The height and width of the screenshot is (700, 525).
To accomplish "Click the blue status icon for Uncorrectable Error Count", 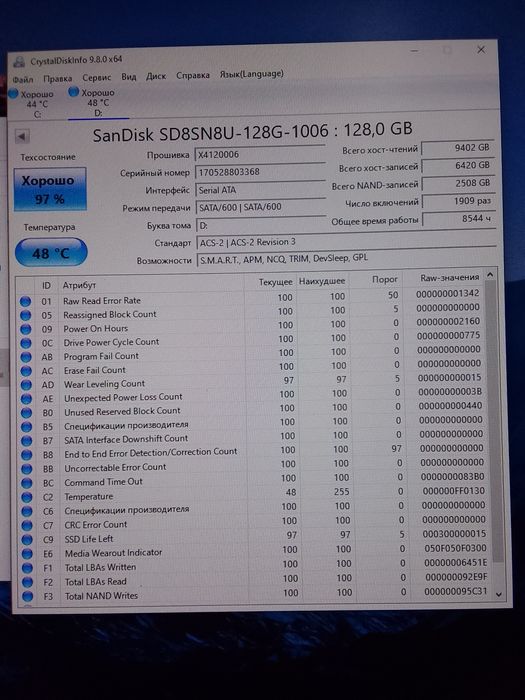I will (27, 469).
